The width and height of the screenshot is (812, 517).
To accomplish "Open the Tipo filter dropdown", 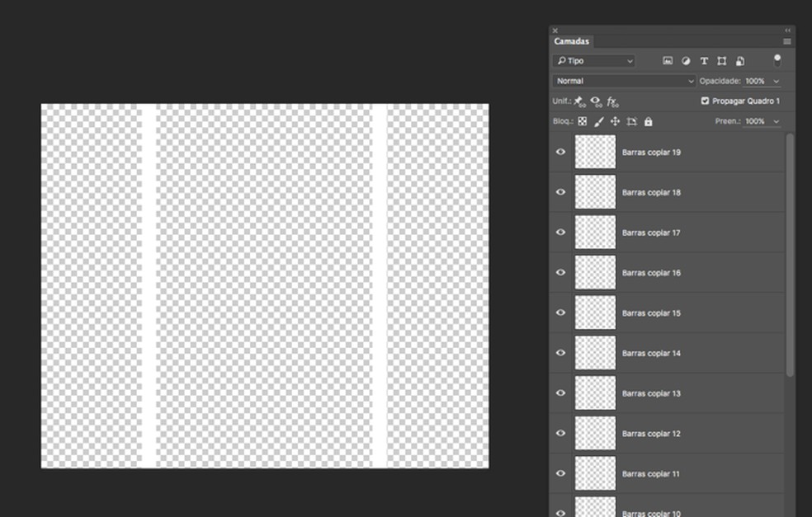I will tap(593, 61).
